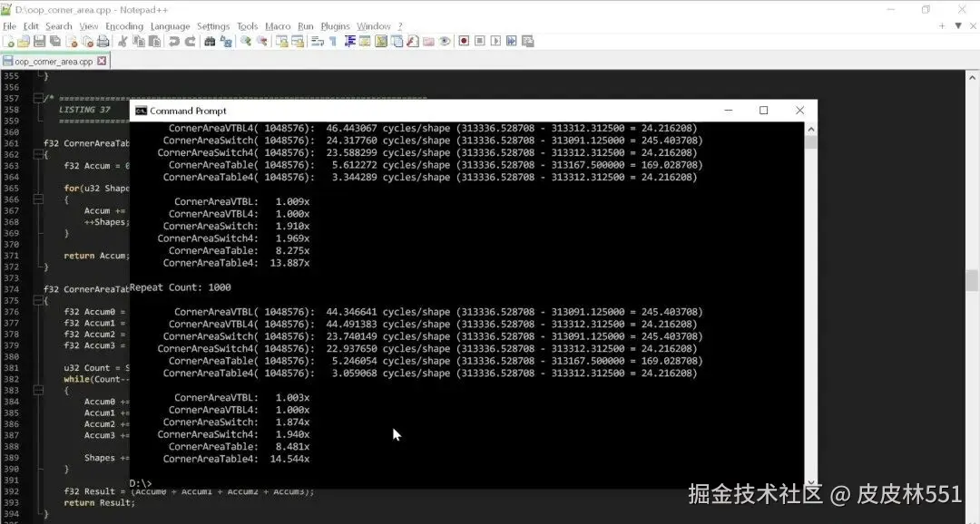980x524 pixels.
Task: Start macro recording with red record icon
Action: pos(464,41)
